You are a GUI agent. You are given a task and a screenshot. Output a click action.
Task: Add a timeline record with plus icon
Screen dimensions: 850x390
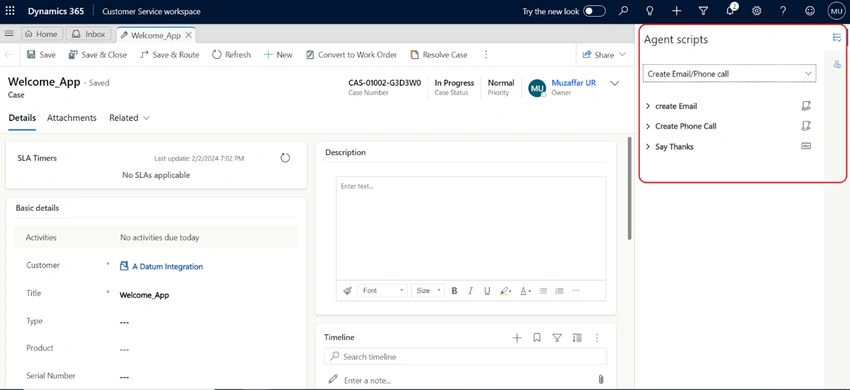pos(517,338)
